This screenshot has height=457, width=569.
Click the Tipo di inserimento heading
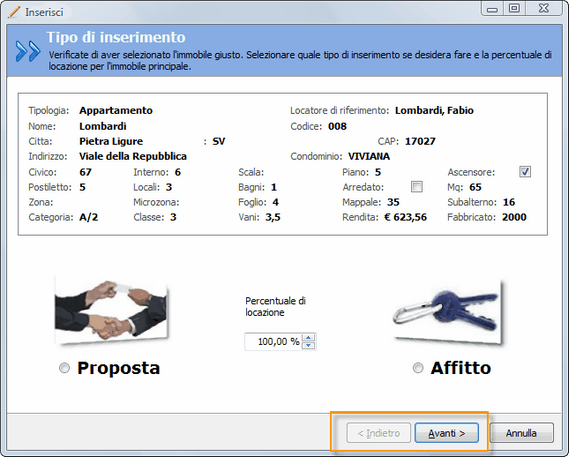coord(116,37)
